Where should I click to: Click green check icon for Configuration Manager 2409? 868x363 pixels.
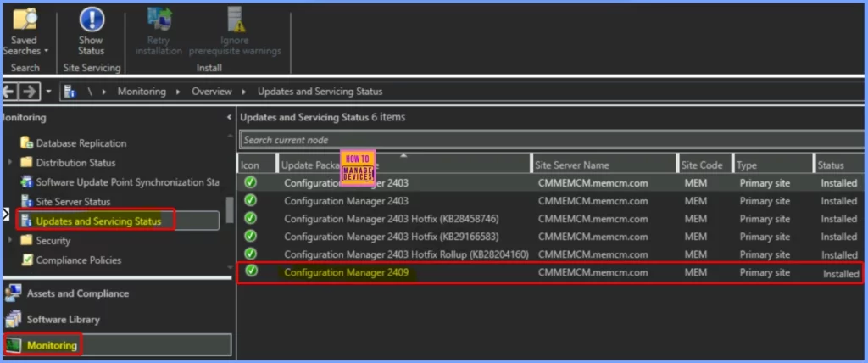[251, 271]
